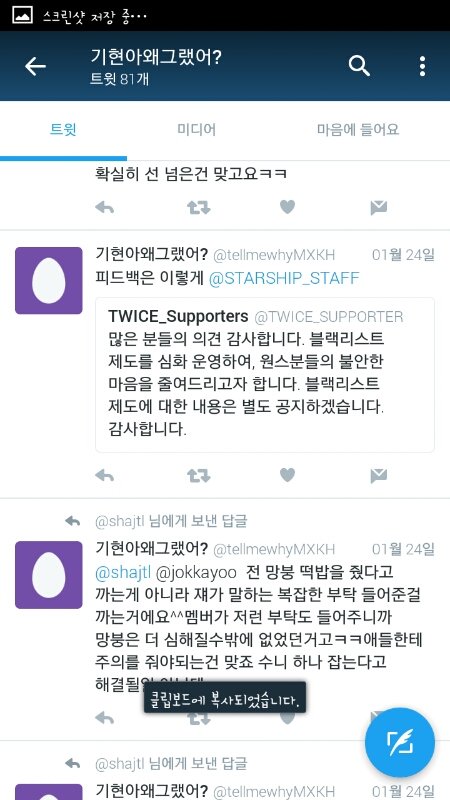
Task: Open the @STARSHIP_STAFF mention link
Action: pos(284,278)
